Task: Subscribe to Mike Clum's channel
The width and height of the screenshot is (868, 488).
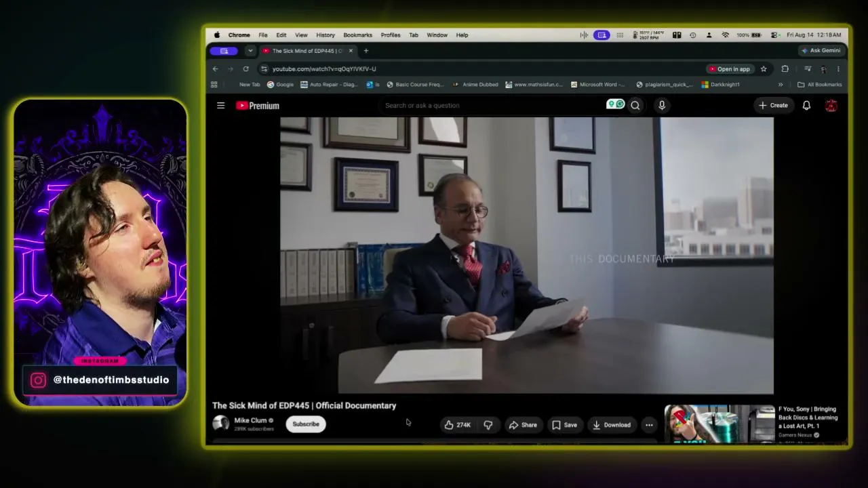Action: pyautogui.click(x=306, y=424)
